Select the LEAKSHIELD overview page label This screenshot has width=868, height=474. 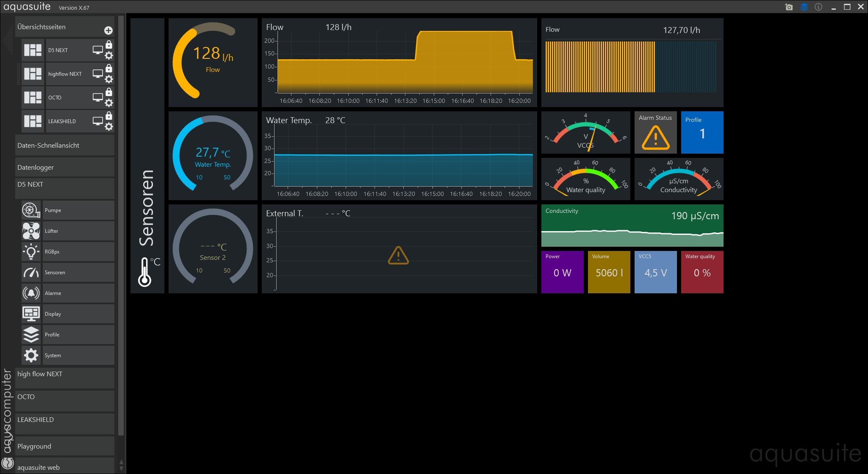tap(62, 121)
